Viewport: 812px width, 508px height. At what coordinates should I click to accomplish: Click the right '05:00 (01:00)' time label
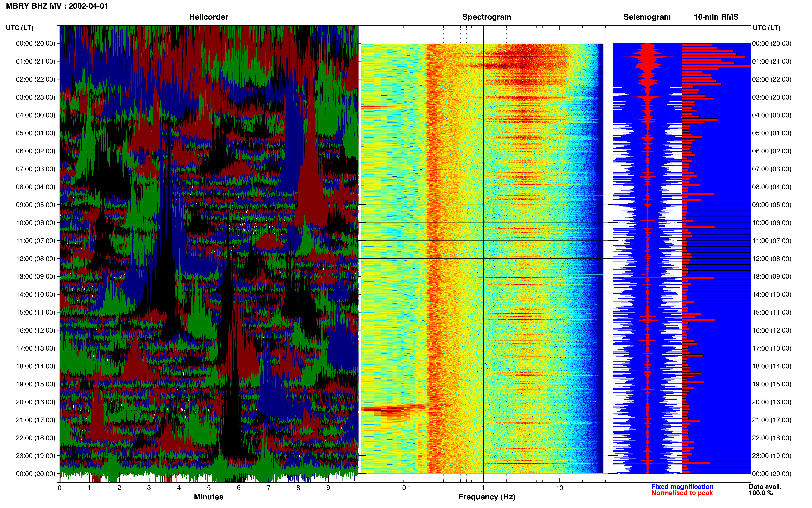[x=772, y=133]
